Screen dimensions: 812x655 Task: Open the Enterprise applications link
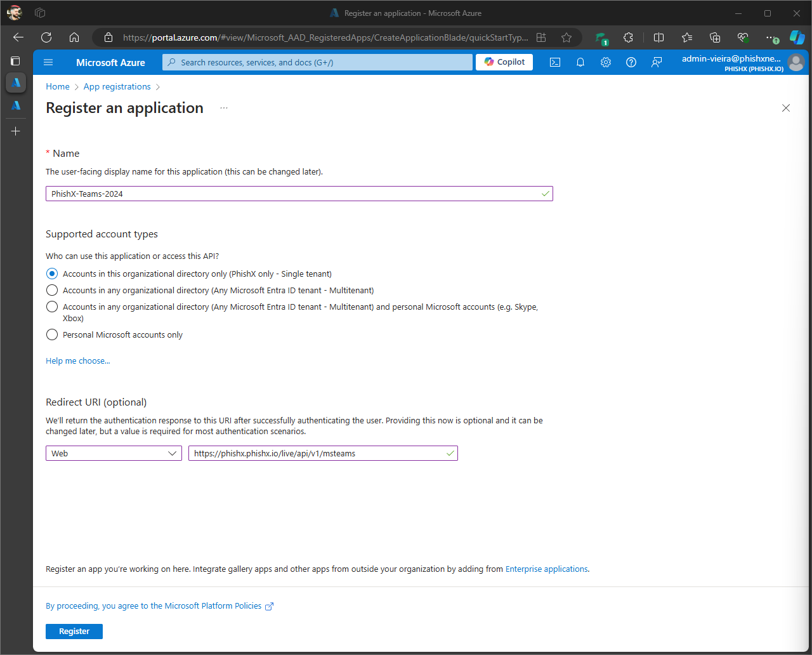547,569
